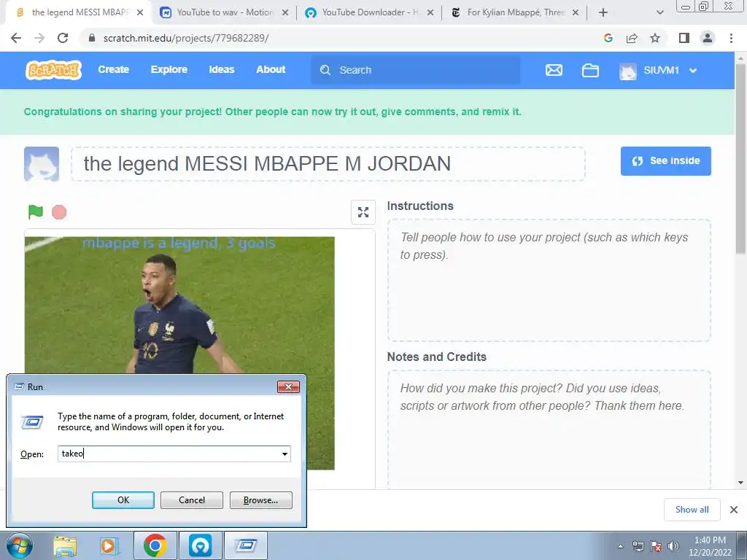The width and height of the screenshot is (747, 560).
Task: Switch to YouTube to wav tab
Action: pyautogui.click(x=224, y=13)
